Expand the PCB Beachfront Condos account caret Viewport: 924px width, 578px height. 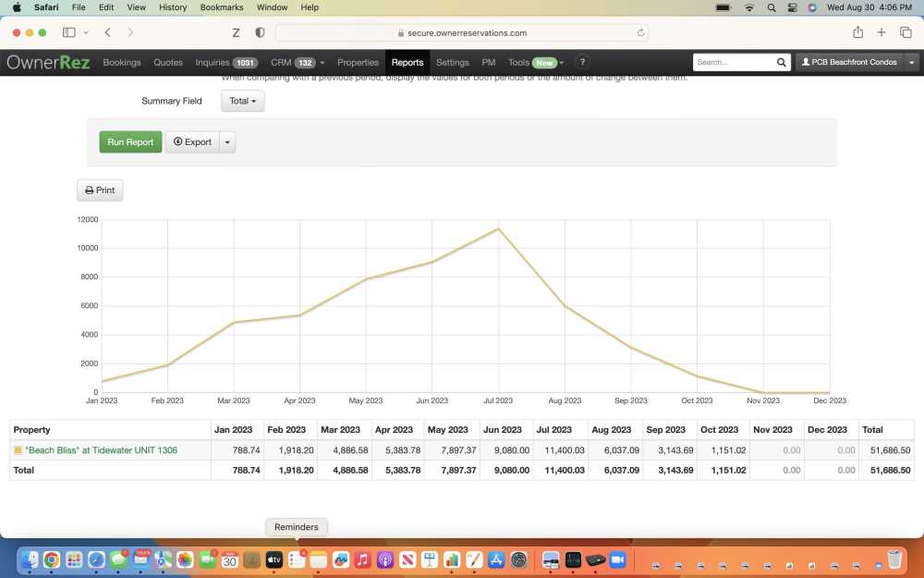pyautogui.click(x=912, y=63)
